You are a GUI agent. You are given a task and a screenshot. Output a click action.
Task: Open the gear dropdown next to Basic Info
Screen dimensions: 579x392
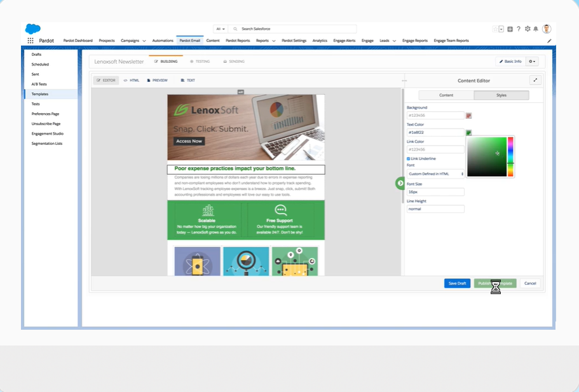tap(533, 61)
